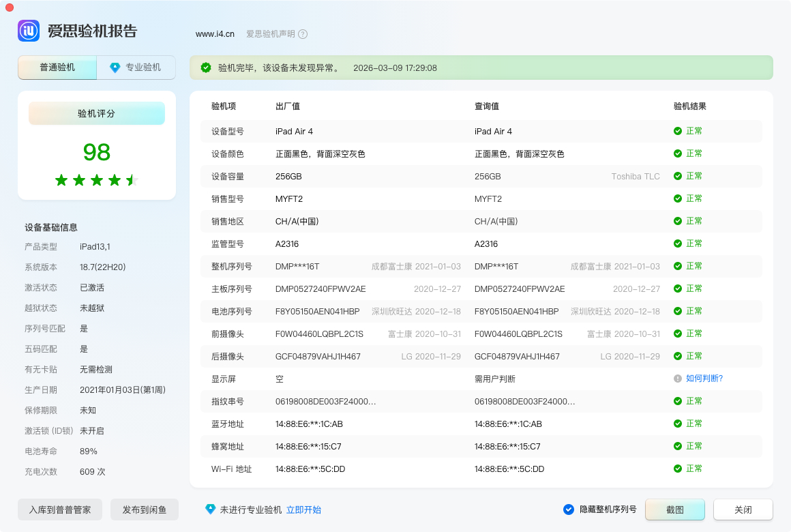Click the 如何判断? link

[x=704, y=379]
